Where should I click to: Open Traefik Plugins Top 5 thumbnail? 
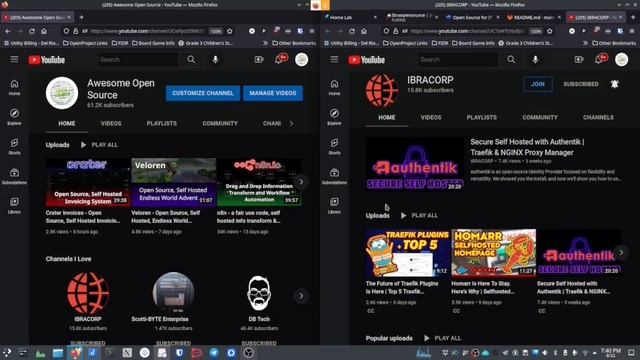coord(408,253)
